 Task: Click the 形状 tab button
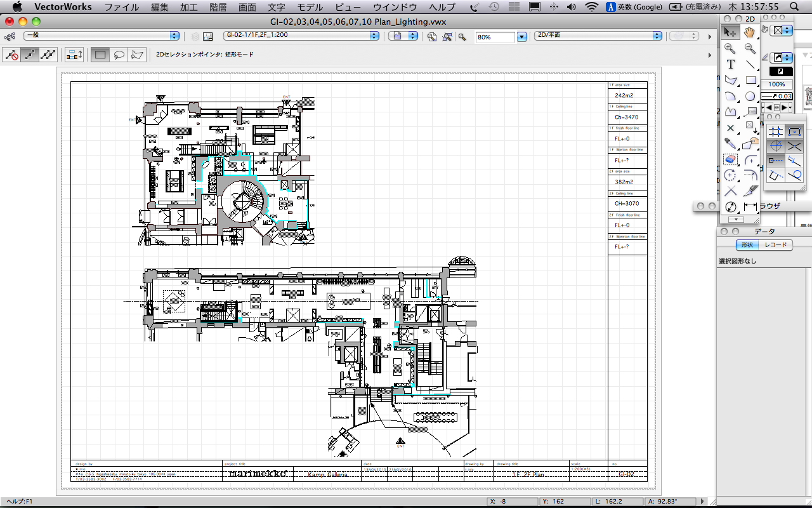(x=747, y=245)
